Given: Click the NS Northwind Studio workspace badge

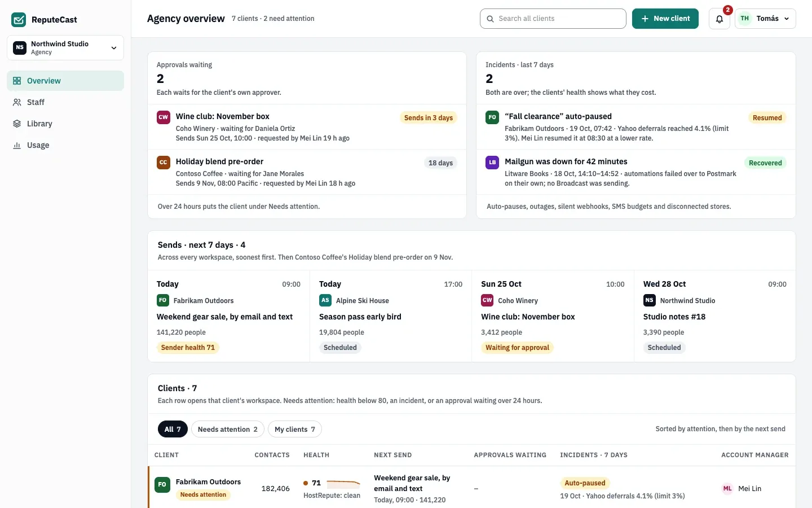Looking at the screenshot, I should click(x=20, y=47).
